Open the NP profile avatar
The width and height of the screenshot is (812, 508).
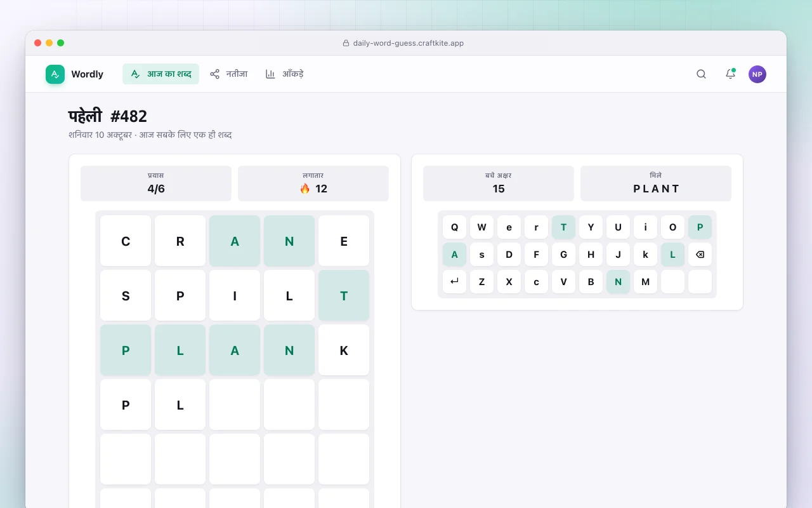click(757, 74)
